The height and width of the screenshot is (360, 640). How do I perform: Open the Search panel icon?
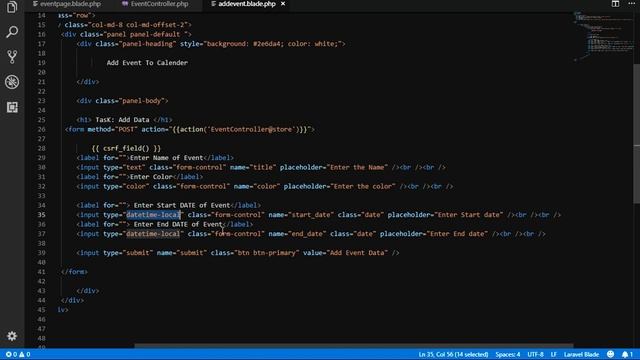pos(12,32)
